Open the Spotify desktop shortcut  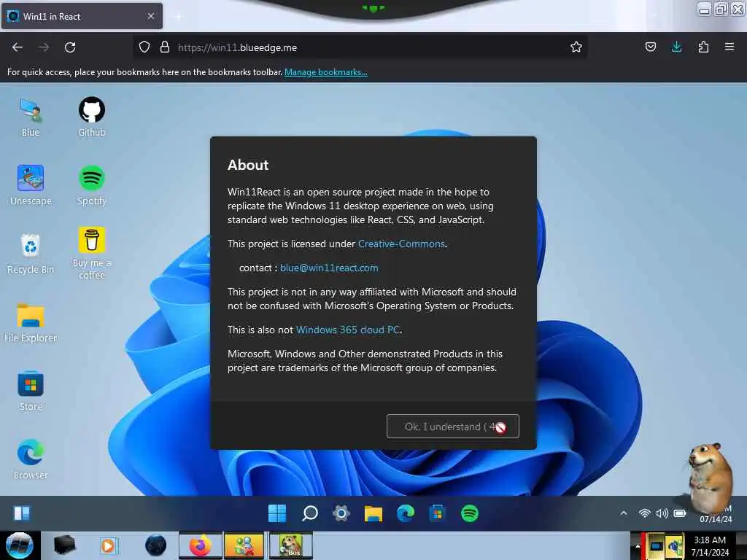click(x=91, y=184)
